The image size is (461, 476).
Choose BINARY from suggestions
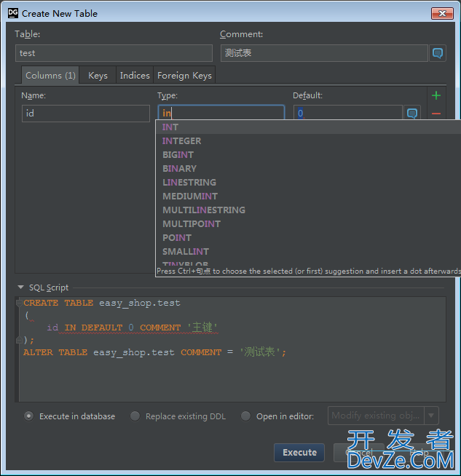click(308, 168)
